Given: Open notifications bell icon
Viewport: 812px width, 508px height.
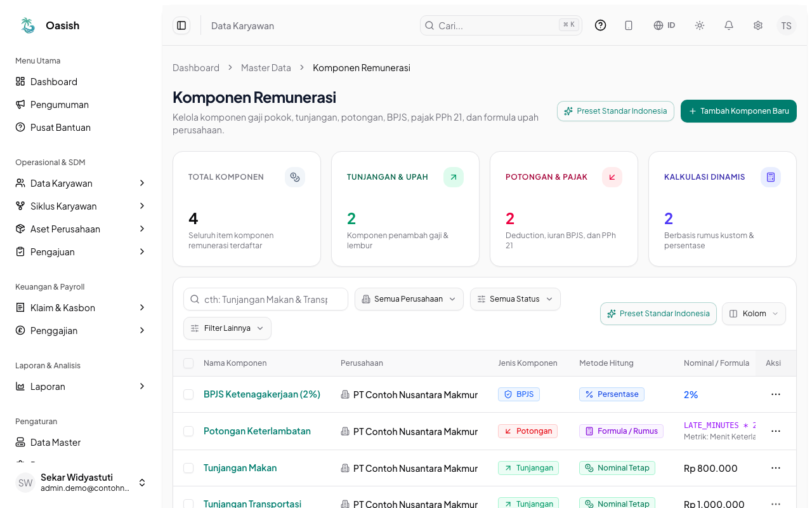Looking at the screenshot, I should 729,25.
